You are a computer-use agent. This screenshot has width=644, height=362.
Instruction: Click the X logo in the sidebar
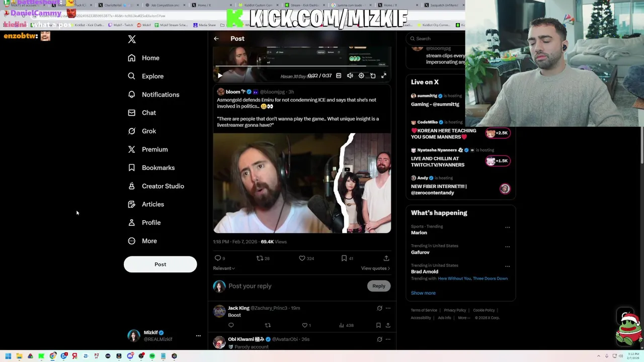tap(132, 39)
